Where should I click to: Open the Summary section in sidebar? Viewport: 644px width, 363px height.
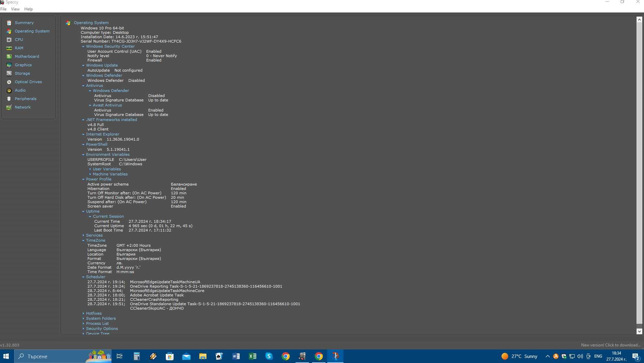(24, 23)
